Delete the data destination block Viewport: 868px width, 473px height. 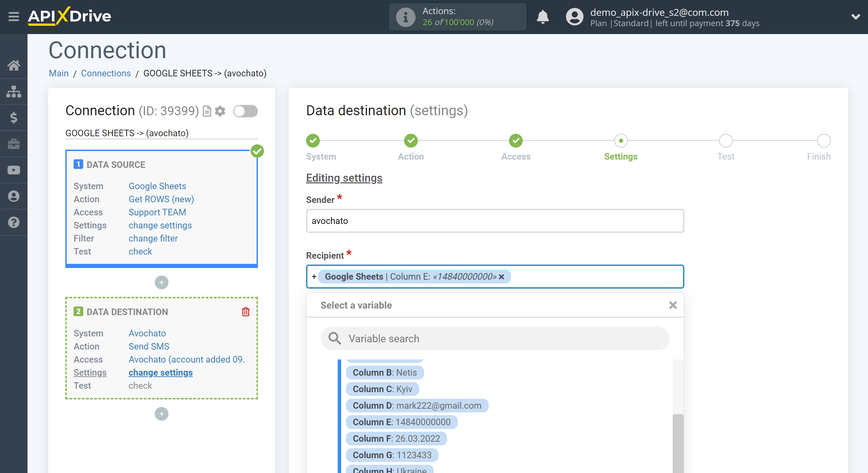point(246,312)
